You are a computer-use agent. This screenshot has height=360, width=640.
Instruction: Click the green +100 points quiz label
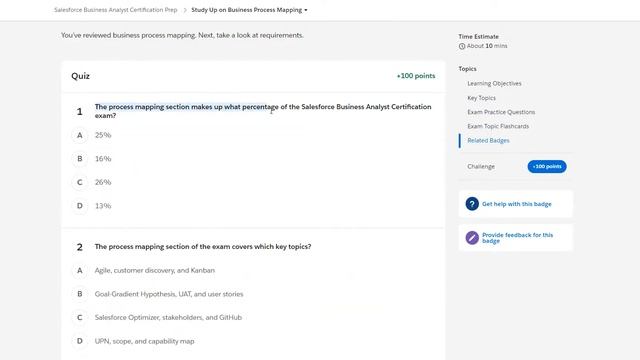(x=416, y=76)
